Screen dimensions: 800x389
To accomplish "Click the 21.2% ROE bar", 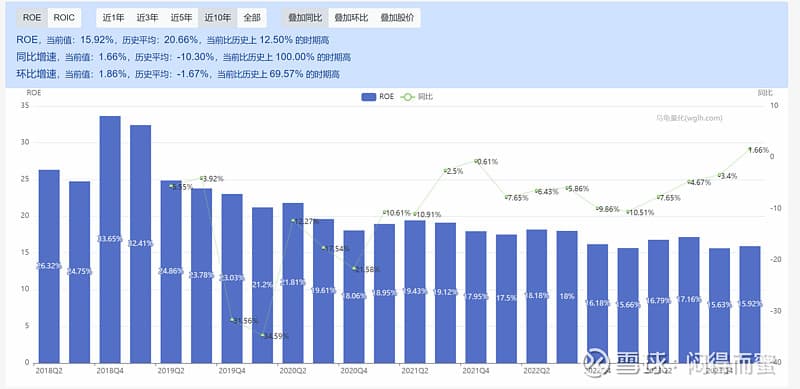I will [x=262, y=285].
